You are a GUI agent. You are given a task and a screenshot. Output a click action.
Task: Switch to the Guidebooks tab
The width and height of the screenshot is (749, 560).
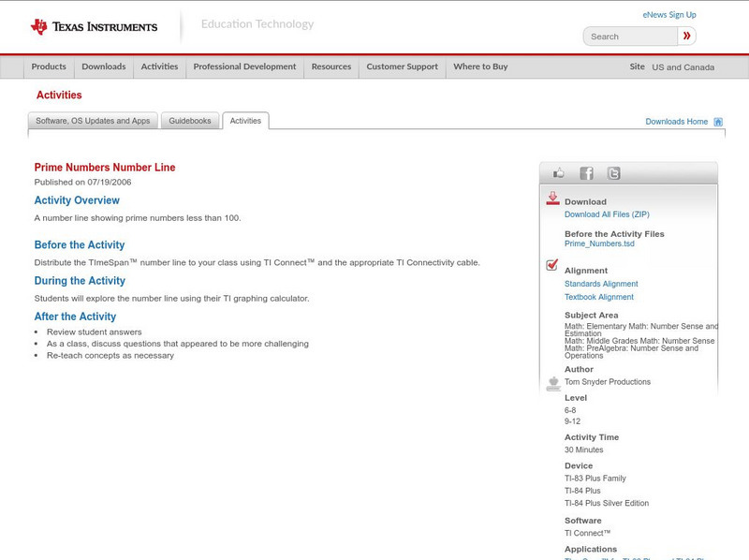pos(189,120)
